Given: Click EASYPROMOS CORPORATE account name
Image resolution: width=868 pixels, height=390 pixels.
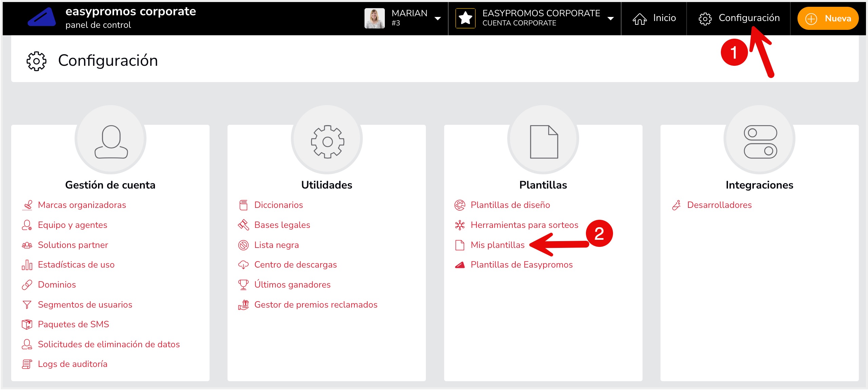Looking at the screenshot, I should (x=541, y=13).
